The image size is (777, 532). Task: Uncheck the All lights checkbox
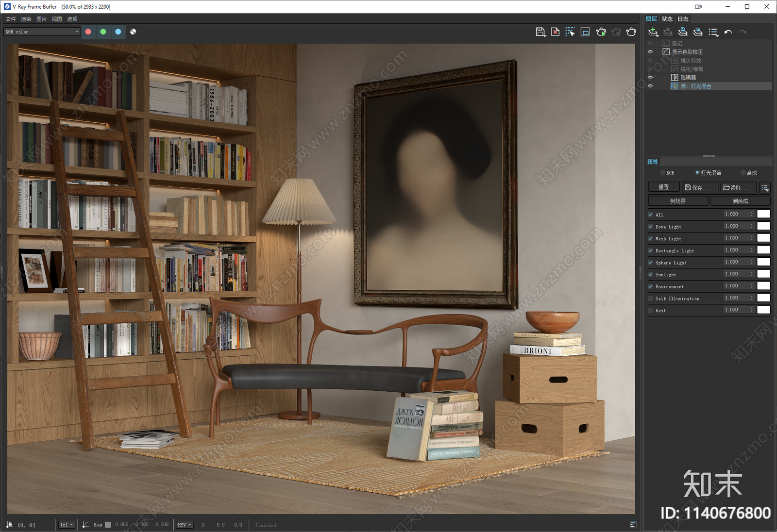(651, 215)
